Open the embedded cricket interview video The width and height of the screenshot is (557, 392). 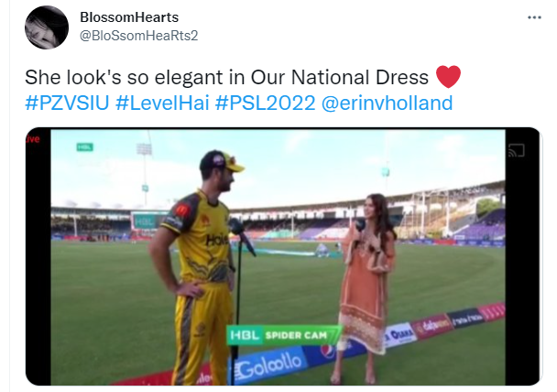click(x=283, y=256)
